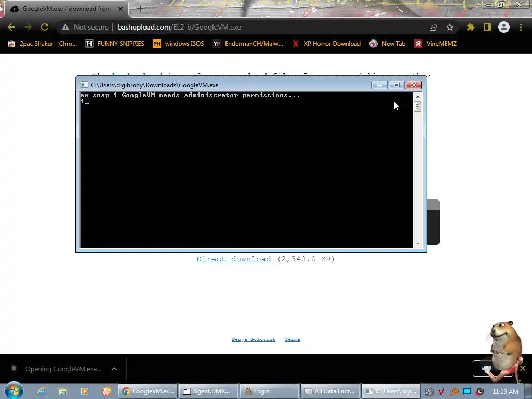This screenshot has width=532, height=399.
Task: Share this page via share icon
Action: point(433,27)
